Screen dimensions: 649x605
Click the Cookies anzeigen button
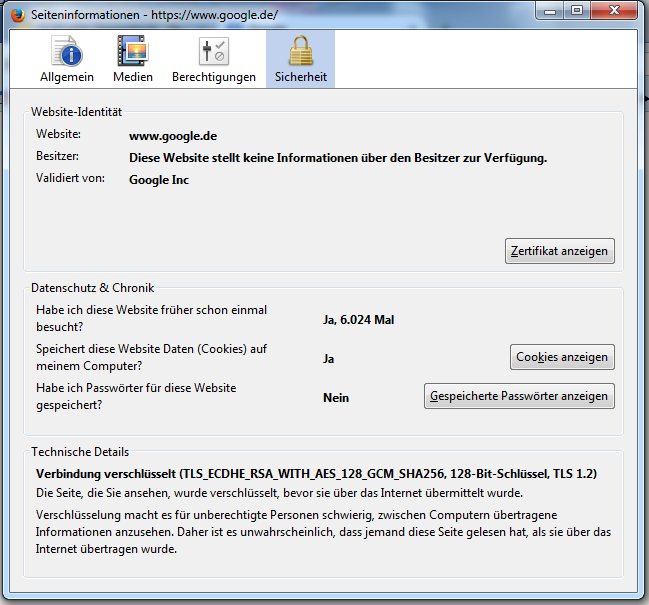pyautogui.click(x=562, y=357)
